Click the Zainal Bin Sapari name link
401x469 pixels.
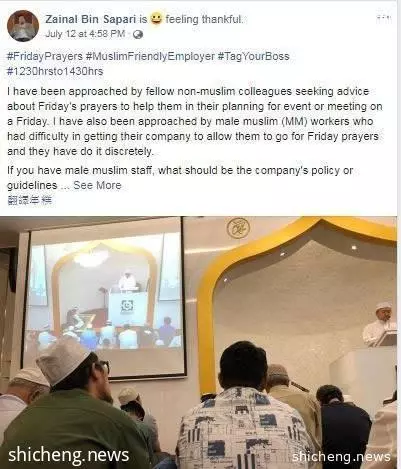tap(91, 20)
